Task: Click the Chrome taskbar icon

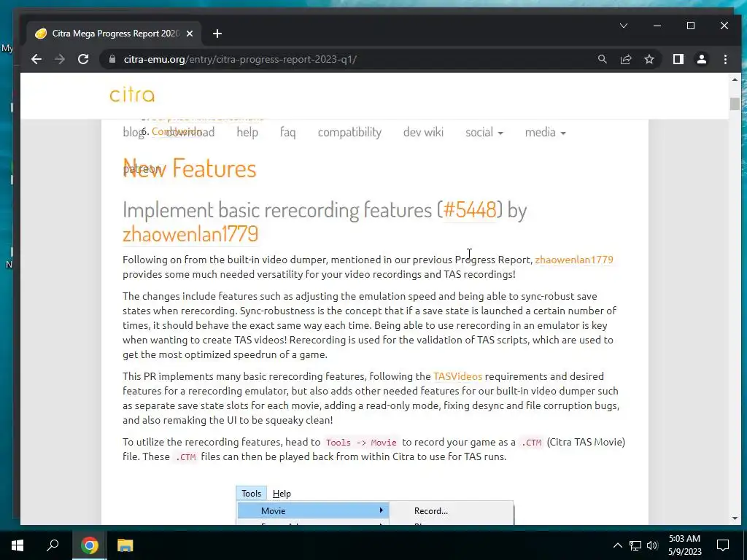Action: [x=89, y=545]
